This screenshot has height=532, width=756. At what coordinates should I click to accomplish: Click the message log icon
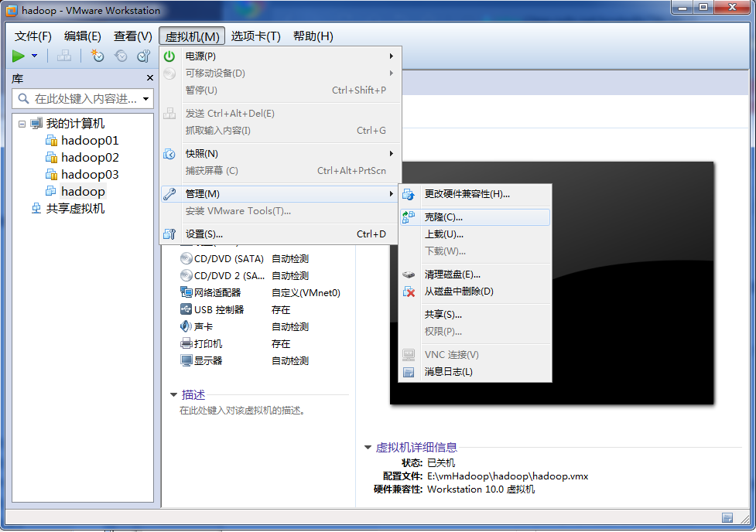coord(409,372)
